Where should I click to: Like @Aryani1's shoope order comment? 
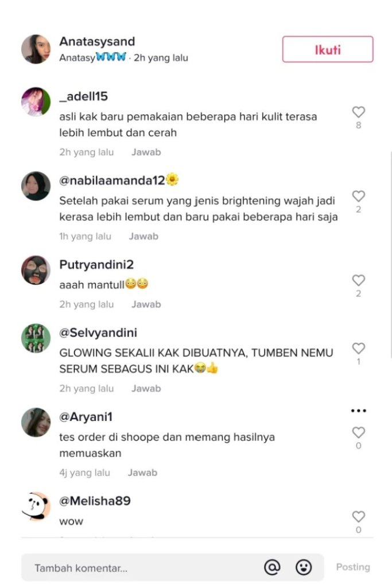coord(358,432)
